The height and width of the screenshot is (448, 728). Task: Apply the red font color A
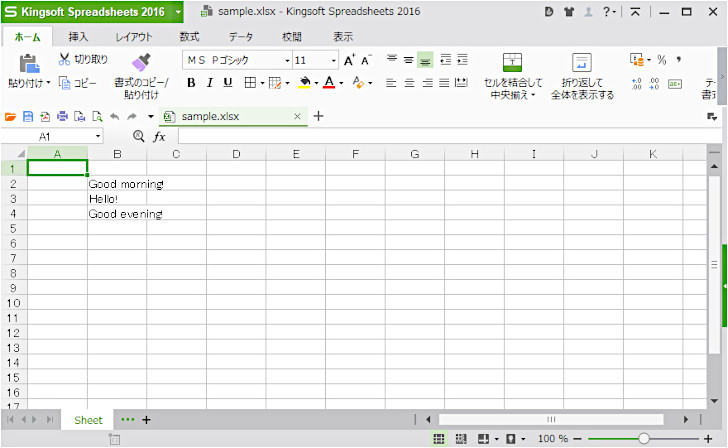329,83
